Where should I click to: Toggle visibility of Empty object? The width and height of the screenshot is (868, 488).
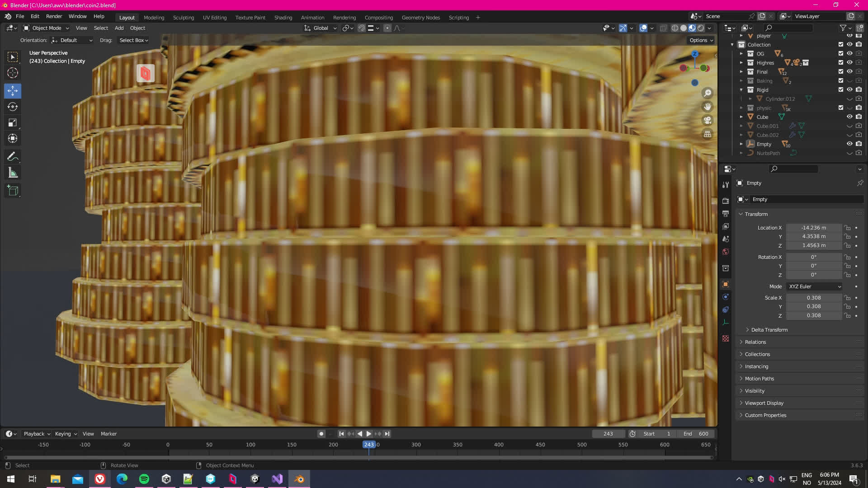849,144
